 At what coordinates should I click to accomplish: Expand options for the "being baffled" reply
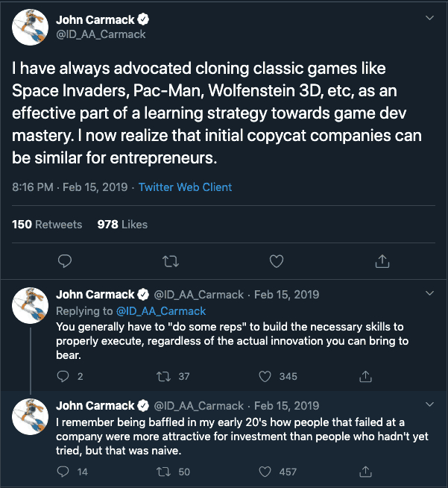pyautogui.click(x=429, y=404)
